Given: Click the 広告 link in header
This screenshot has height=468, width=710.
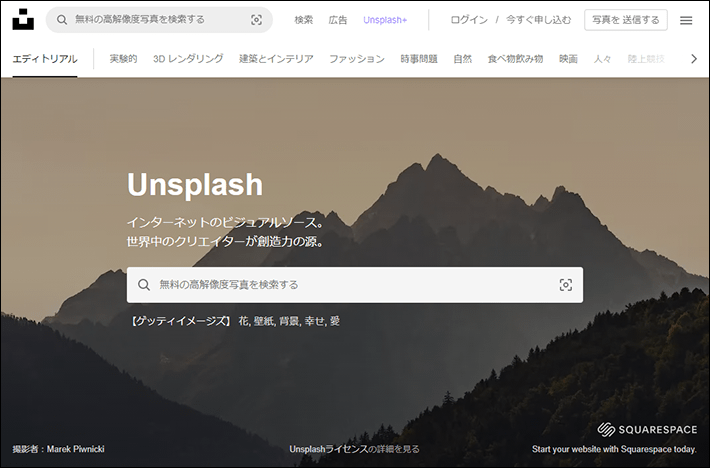Looking at the screenshot, I should 338,20.
